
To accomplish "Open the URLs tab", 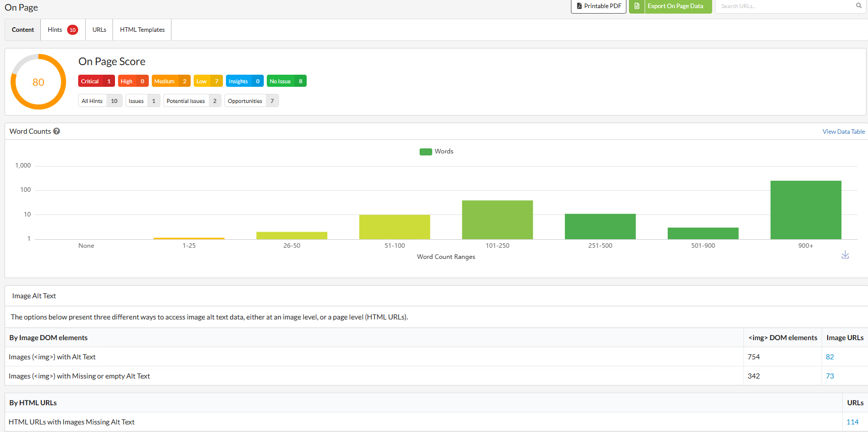I will pos(99,30).
